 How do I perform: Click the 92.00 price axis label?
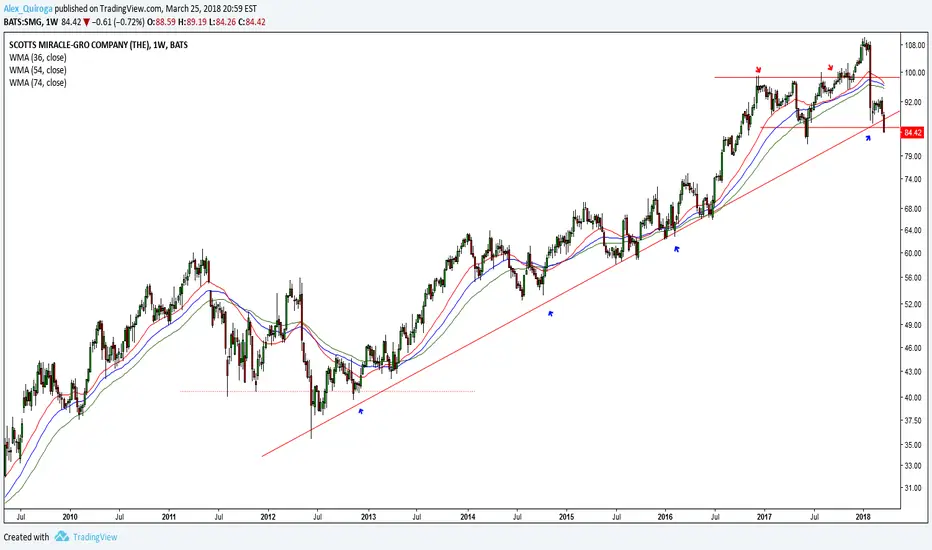(x=914, y=102)
